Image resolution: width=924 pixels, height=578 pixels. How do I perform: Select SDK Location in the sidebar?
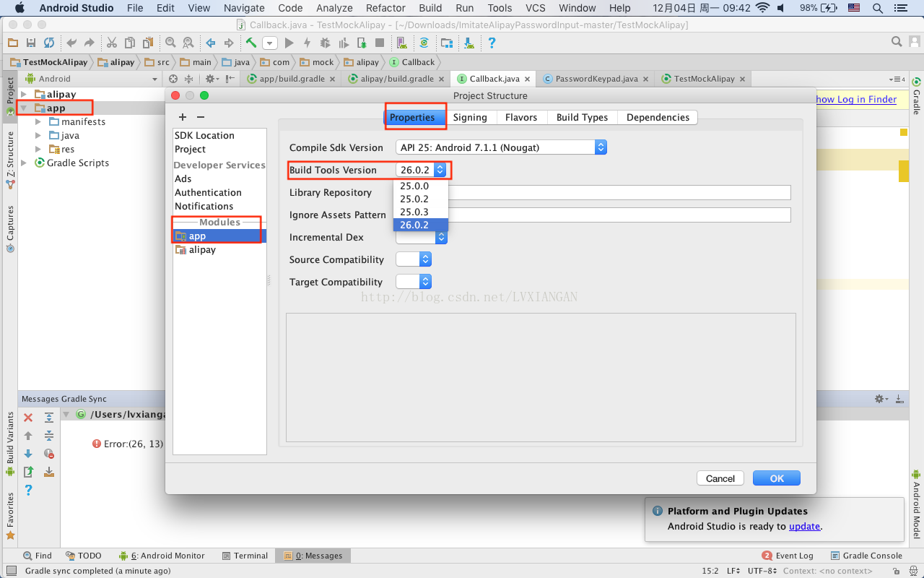point(204,135)
